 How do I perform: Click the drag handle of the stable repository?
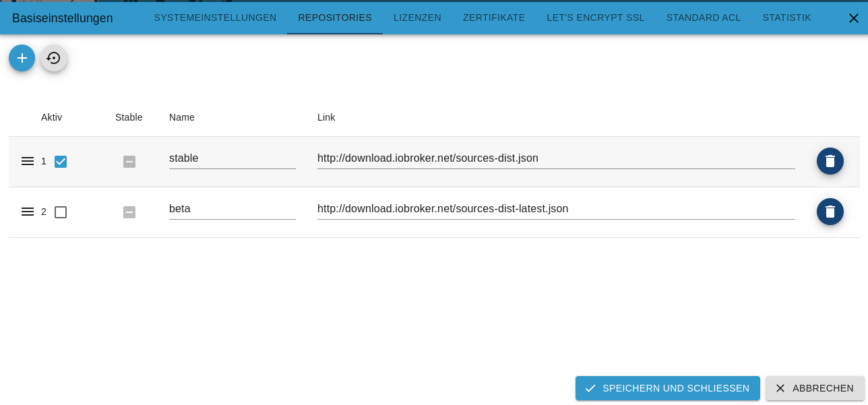28,161
